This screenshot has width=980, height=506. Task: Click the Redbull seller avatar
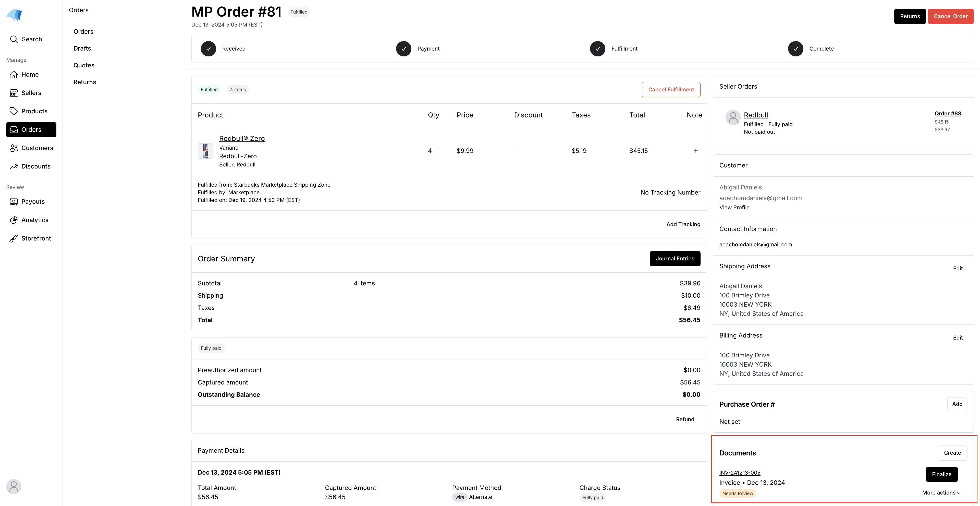click(x=733, y=118)
